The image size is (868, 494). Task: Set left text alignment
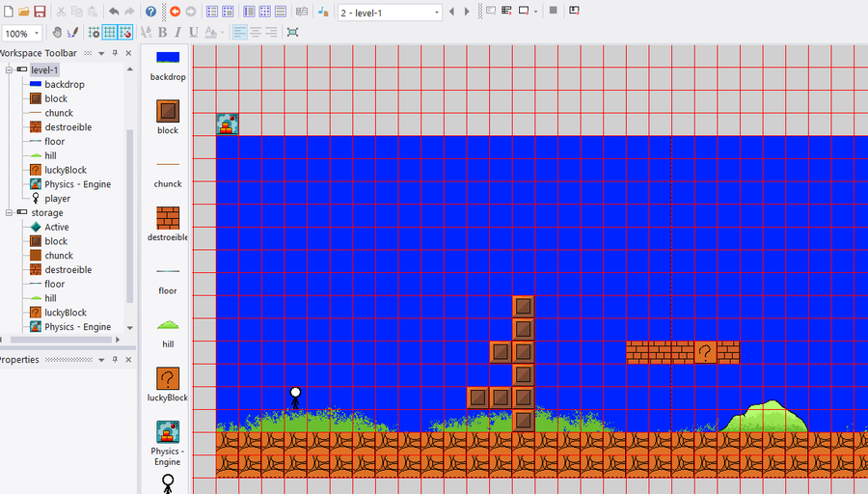click(x=240, y=33)
